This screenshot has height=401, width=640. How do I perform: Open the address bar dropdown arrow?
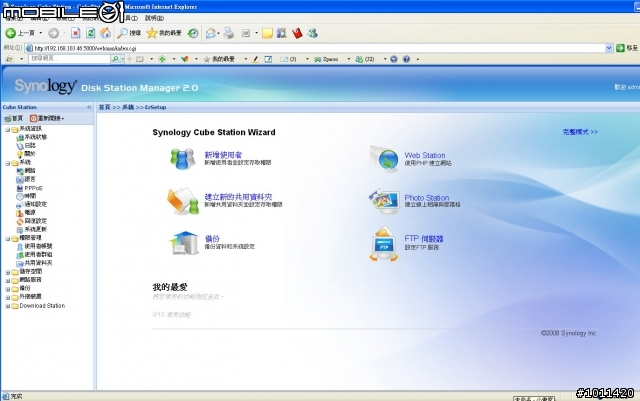(x=609, y=48)
